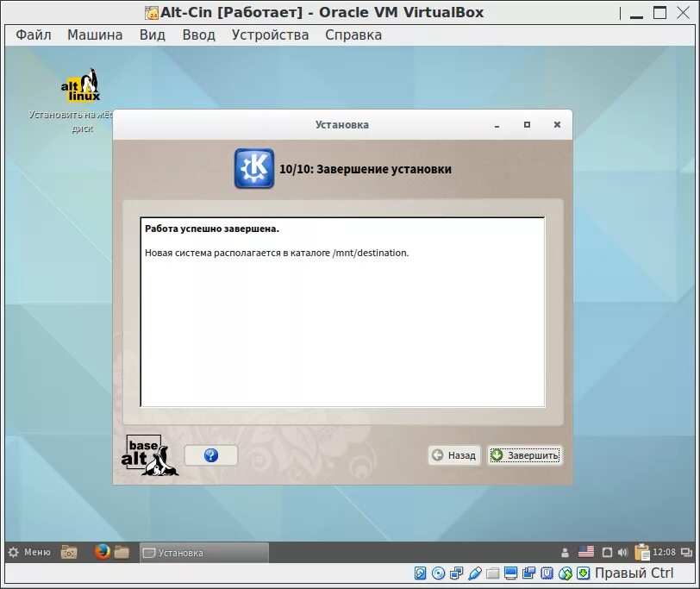The image size is (700, 589).
Task: Click the KDE gear logo in installer header
Action: (x=254, y=168)
